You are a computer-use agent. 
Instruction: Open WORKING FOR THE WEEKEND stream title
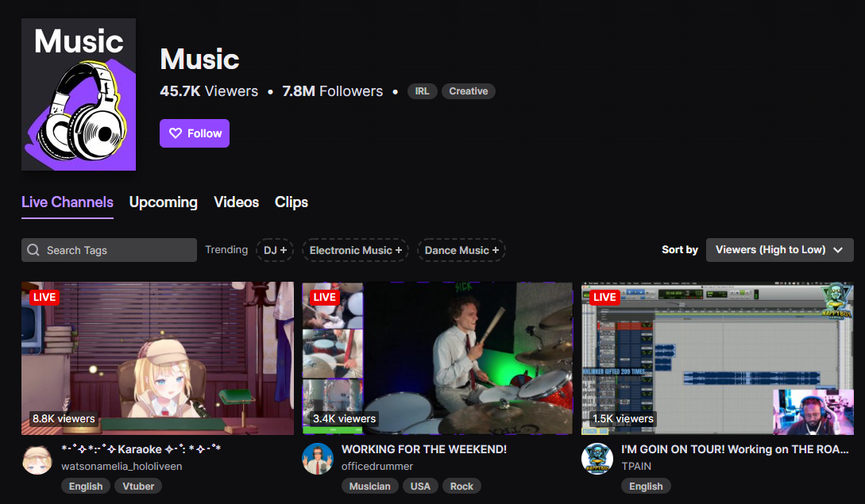(x=423, y=449)
